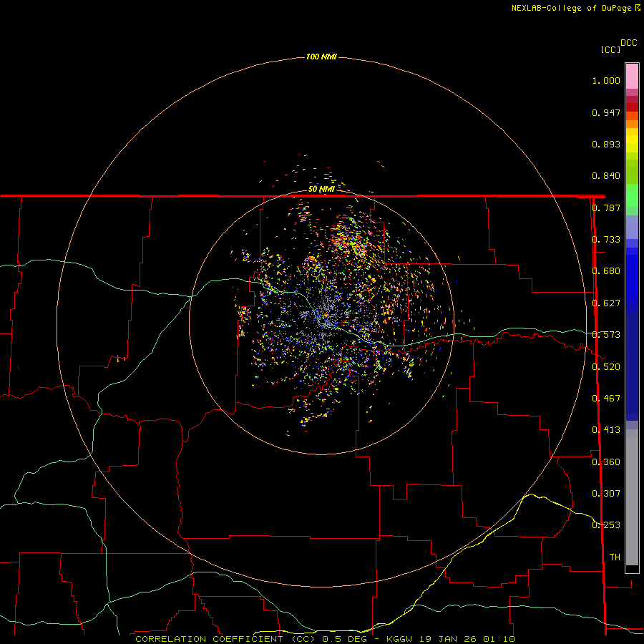
Task: Click the CORRELATION COEFFICIENT (CC) caption text
Action: point(225,639)
